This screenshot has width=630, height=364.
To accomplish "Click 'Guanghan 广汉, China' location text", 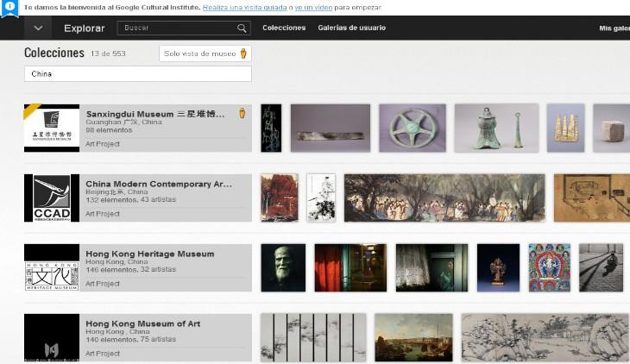I will 123,122.
